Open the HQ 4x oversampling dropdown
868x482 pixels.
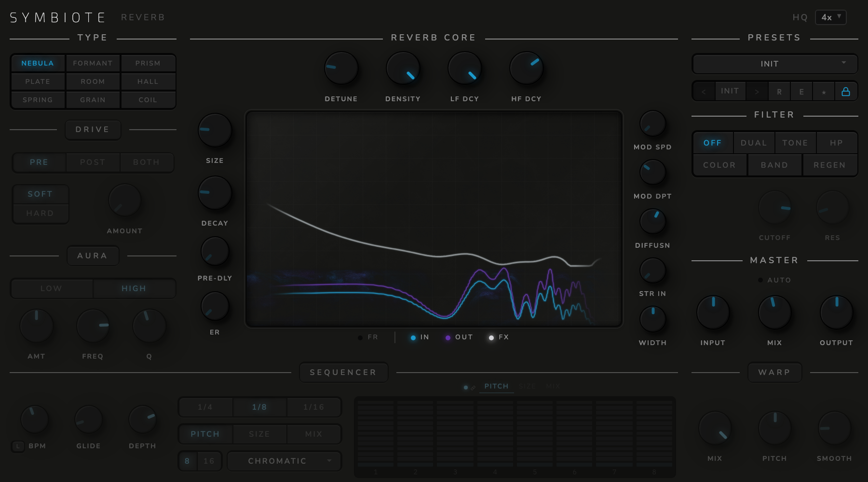(x=830, y=17)
